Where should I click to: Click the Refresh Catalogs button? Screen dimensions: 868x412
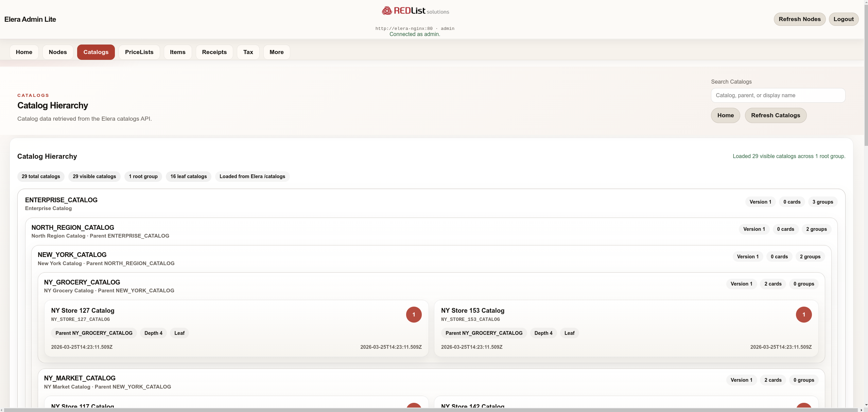coord(775,115)
